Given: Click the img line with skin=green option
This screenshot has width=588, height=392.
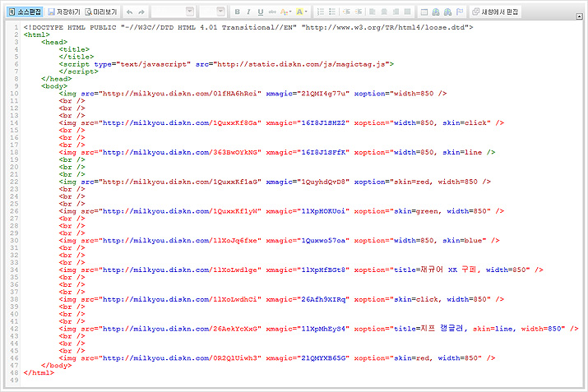Looking at the screenshot, I should 281,211.
